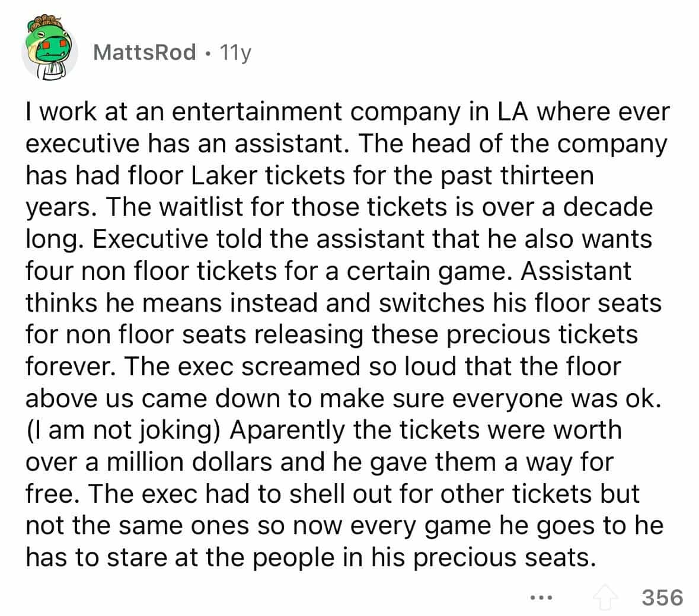Click the author name beside the avatar
Viewport: 699px width, 616px height.
coord(144,52)
